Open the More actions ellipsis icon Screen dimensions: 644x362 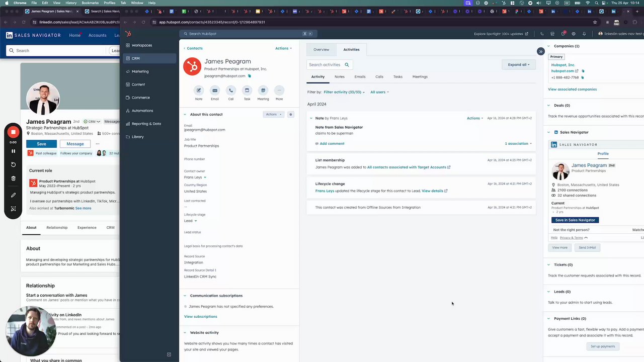click(x=279, y=90)
